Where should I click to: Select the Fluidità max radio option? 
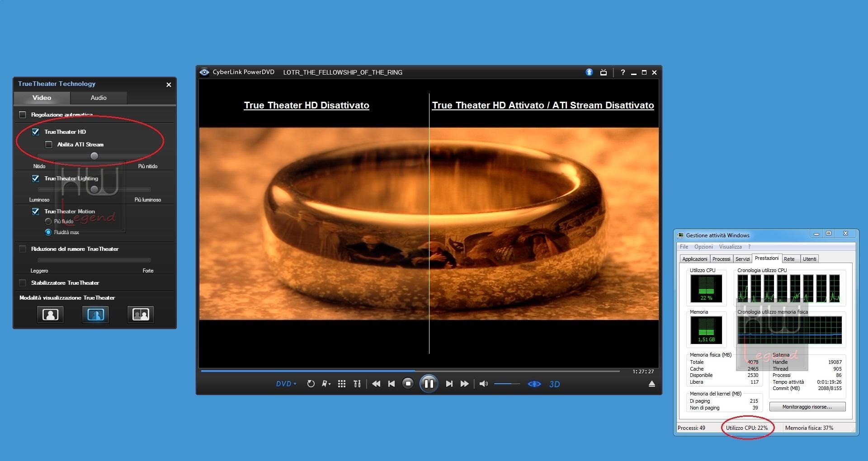click(x=48, y=232)
